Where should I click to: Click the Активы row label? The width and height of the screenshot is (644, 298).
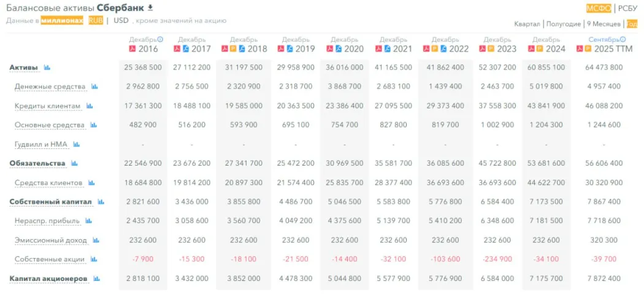pos(24,67)
